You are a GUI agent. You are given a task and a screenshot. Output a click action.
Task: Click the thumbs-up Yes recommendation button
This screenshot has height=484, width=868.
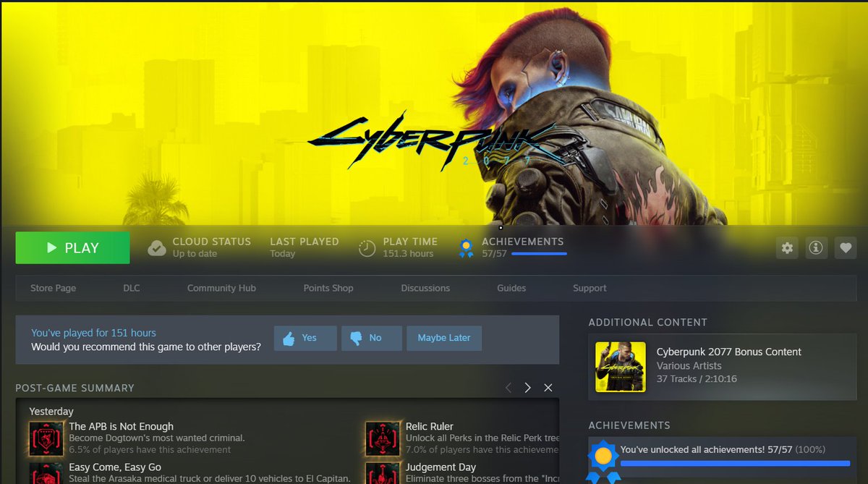[305, 338]
